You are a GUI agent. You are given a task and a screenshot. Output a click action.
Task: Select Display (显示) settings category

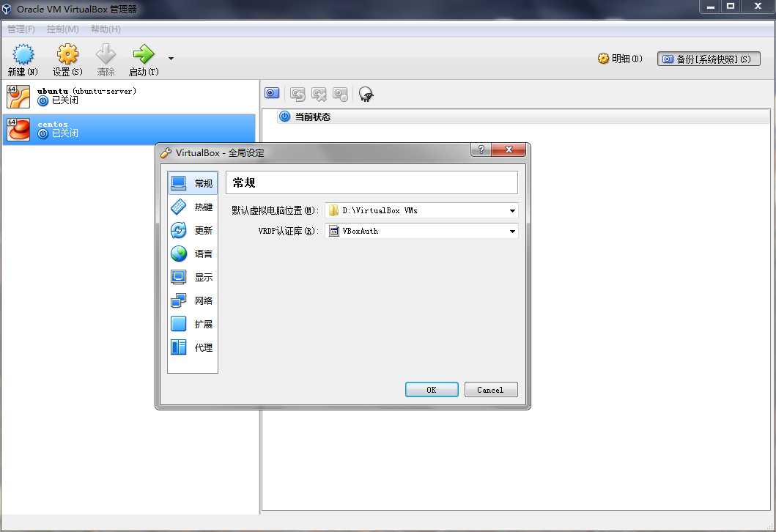click(193, 277)
